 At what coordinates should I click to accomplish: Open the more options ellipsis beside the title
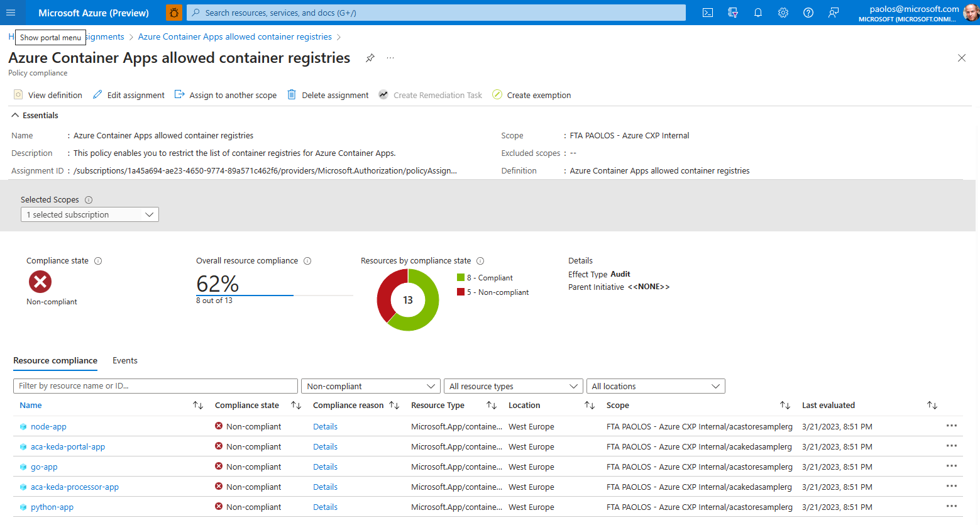[390, 58]
